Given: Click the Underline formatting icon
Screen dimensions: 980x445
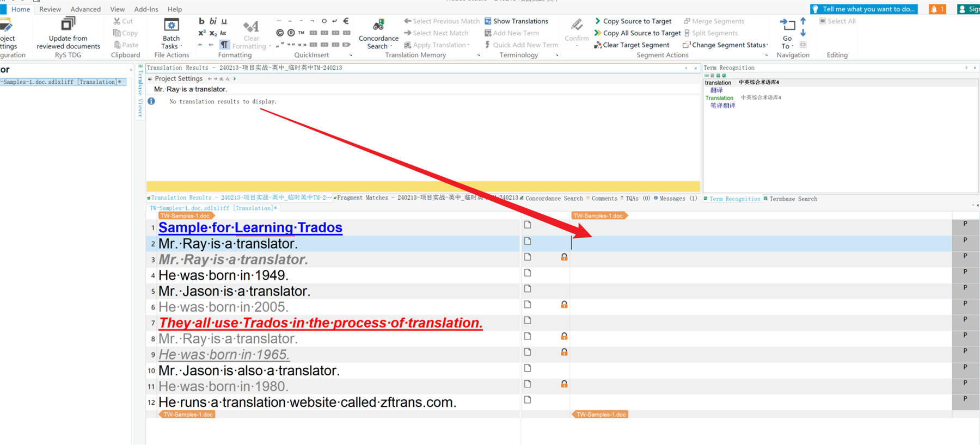Looking at the screenshot, I should coord(224,21).
